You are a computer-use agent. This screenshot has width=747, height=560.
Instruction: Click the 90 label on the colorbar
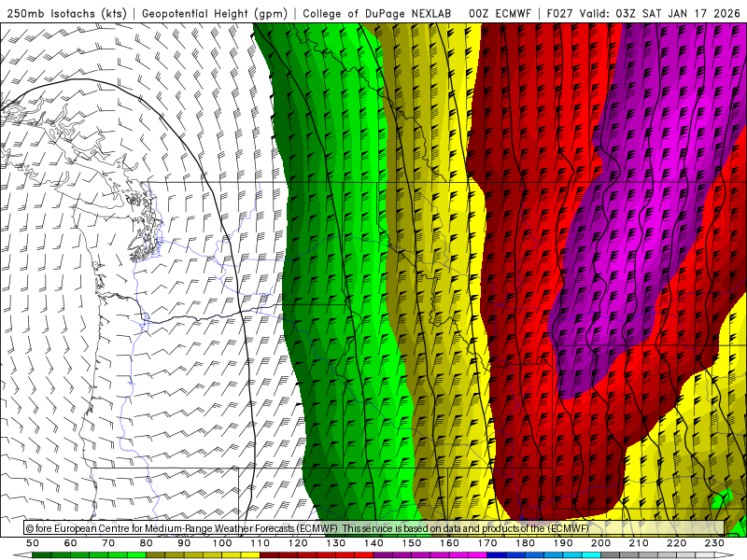(184, 543)
